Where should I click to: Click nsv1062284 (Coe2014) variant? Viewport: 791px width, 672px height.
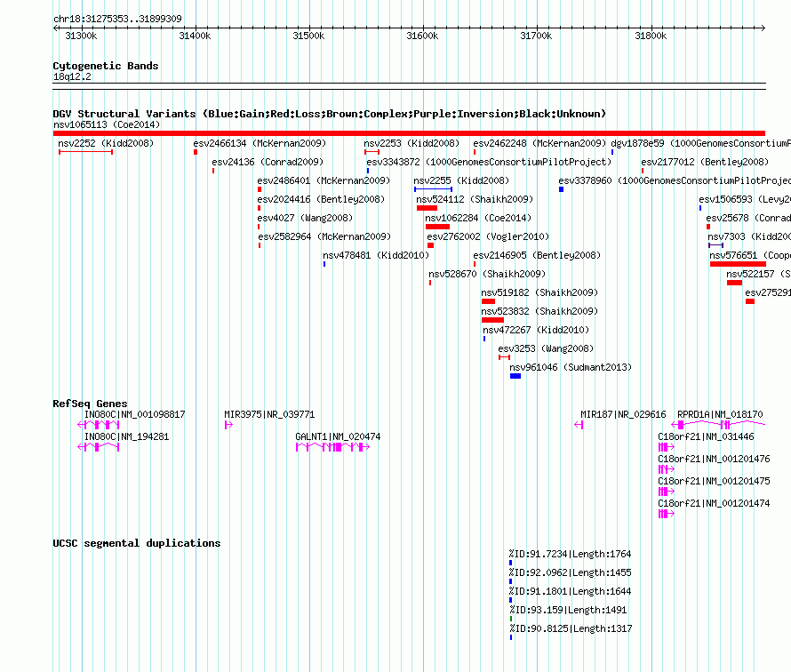point(478,218)
